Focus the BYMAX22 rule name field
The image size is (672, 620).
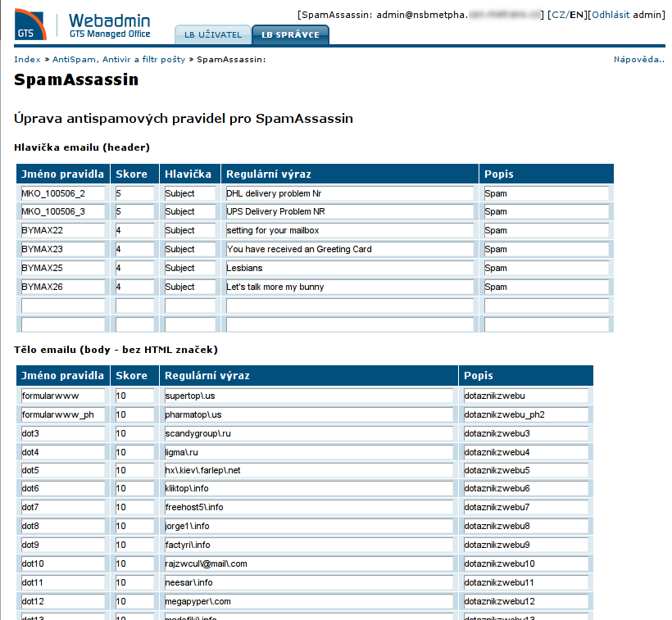[x=63, y=230]
